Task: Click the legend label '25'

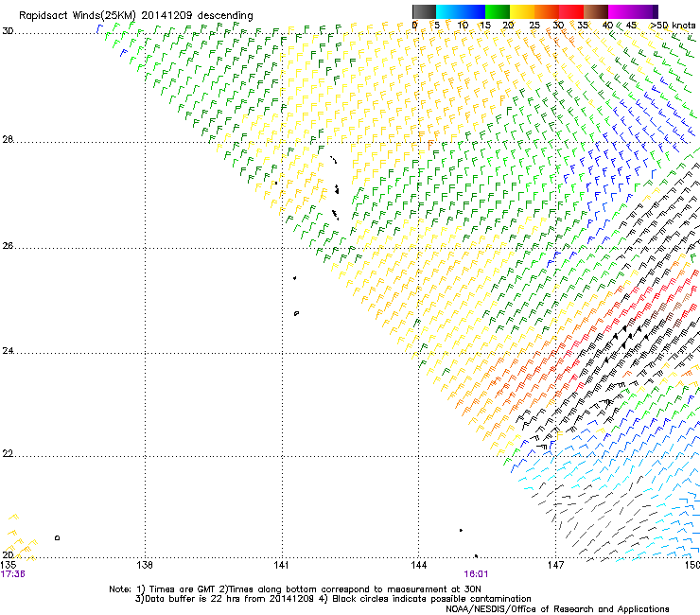Action: click(534, 25)
